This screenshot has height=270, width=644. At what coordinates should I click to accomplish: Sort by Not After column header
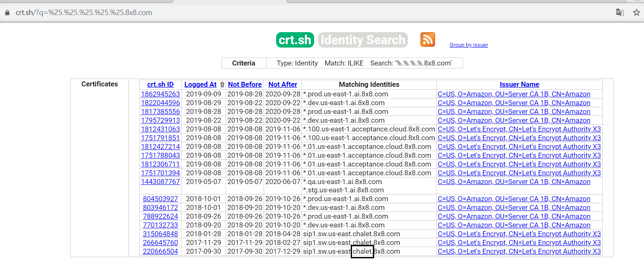point(283,84)
